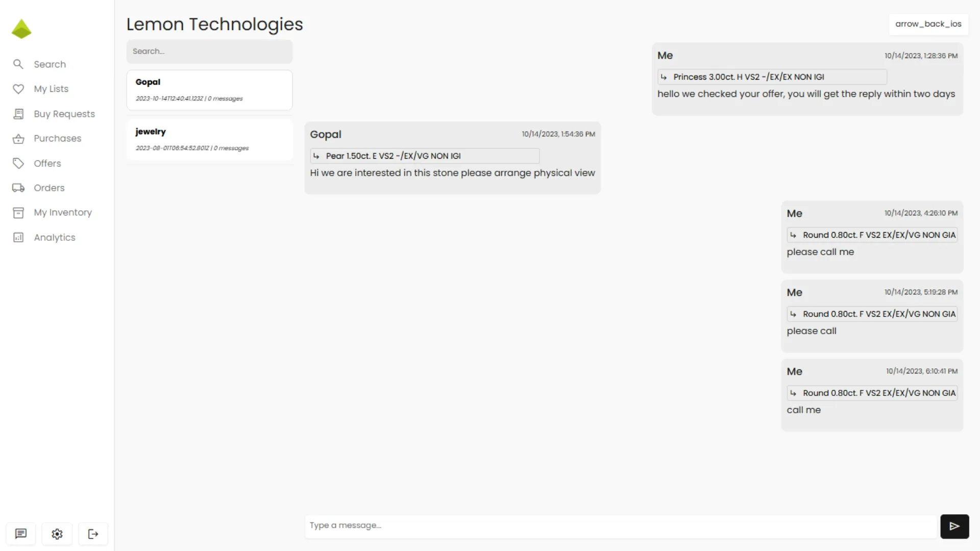Image resolution: width=980 pixels, height=551 pixels.
Task: Open My Lists heart icon
Action: (18, 89)
